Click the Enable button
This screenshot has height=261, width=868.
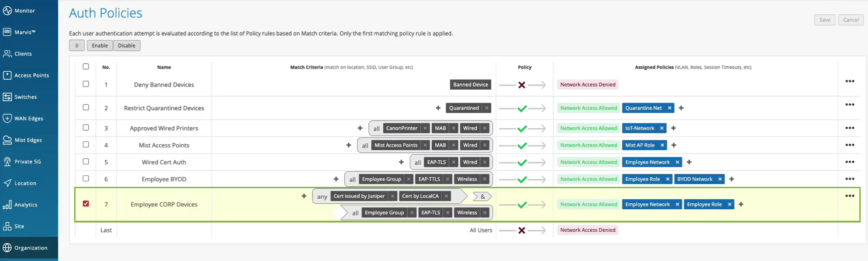coord(100,46)
